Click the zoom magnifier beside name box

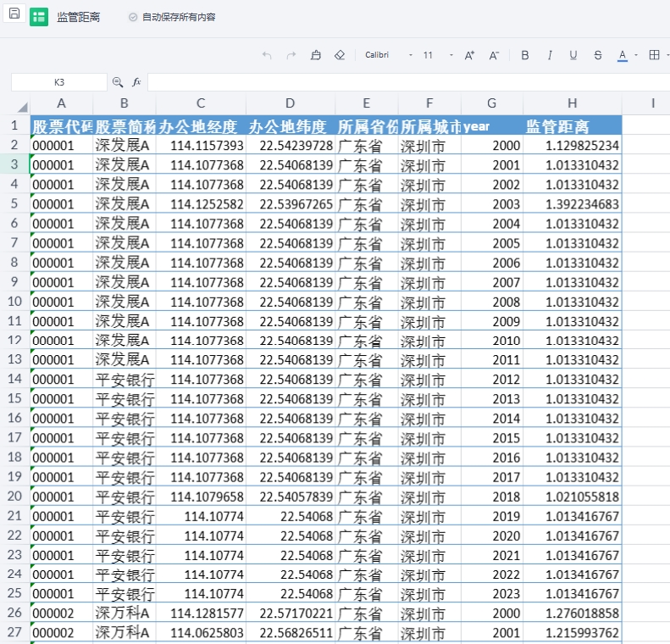[x=118, y=82]
